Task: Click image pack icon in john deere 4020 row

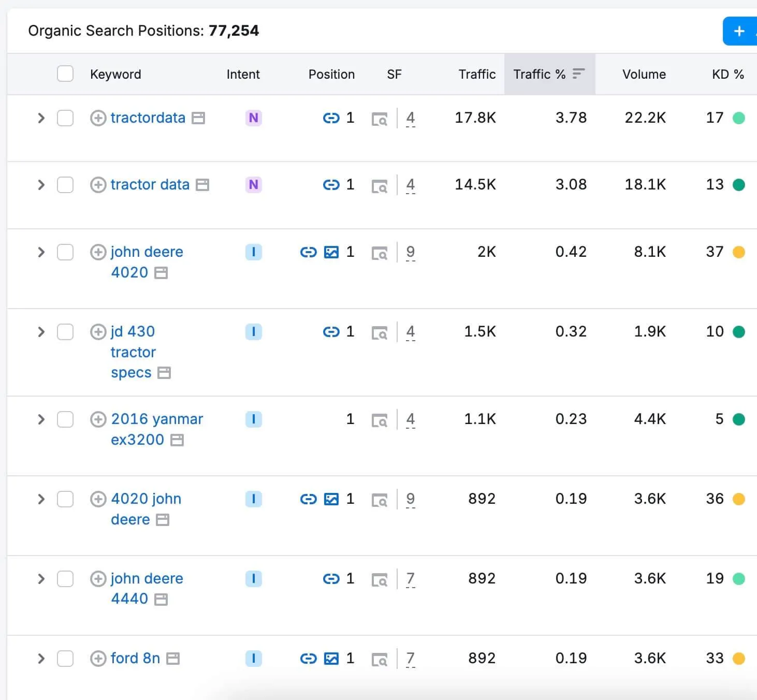Action: click(331, 252)
